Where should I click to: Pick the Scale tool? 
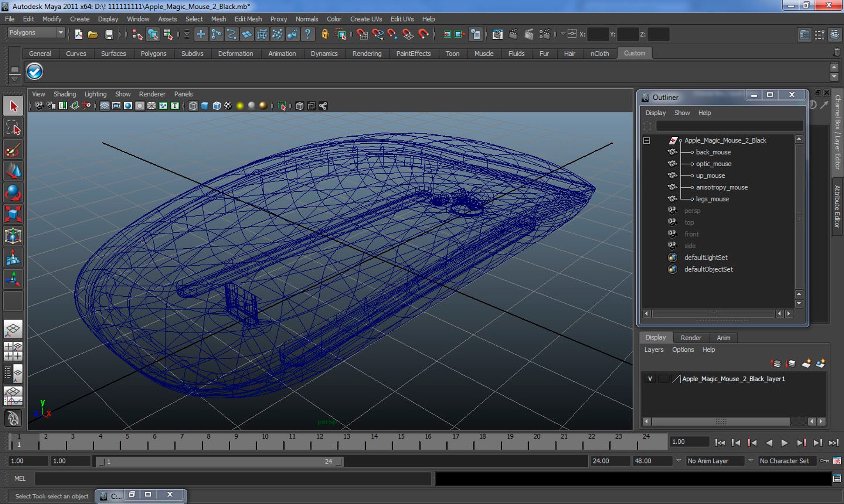[13, 214]
